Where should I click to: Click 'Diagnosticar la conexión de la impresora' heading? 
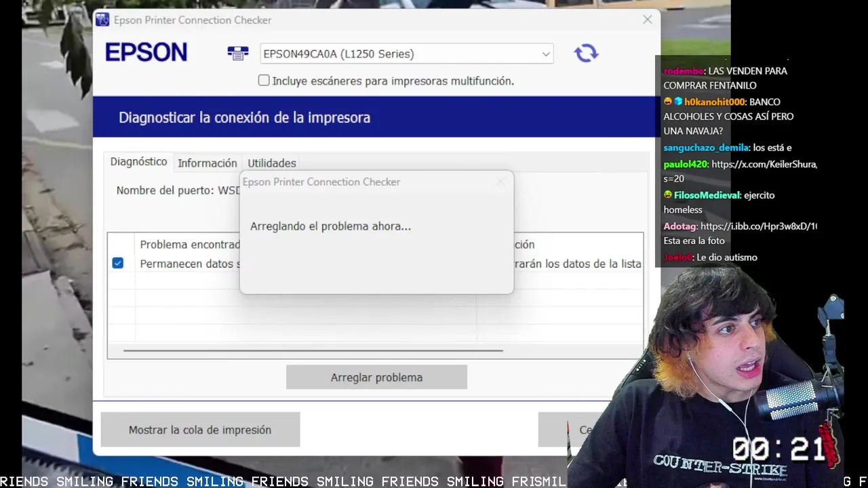tap(244, 117)
